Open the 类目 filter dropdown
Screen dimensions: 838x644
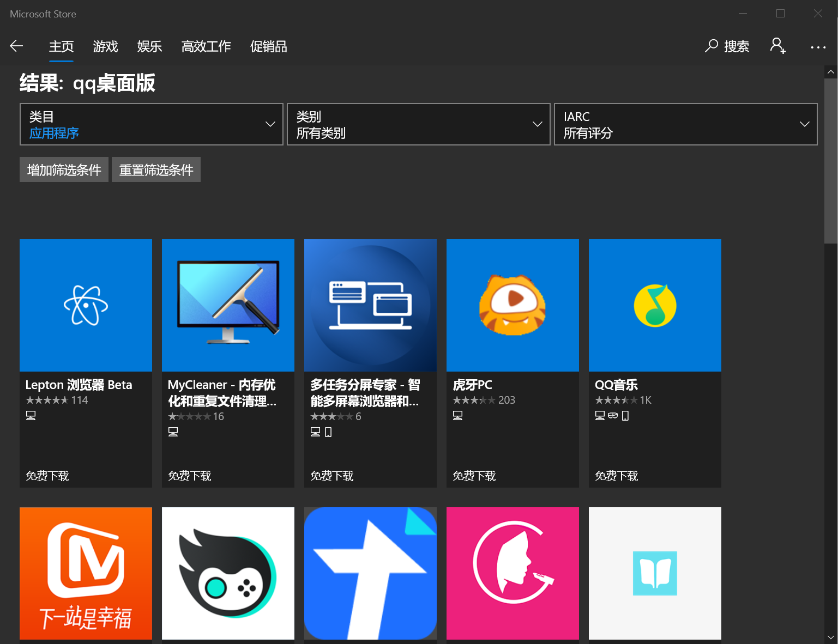click(151, 124)
